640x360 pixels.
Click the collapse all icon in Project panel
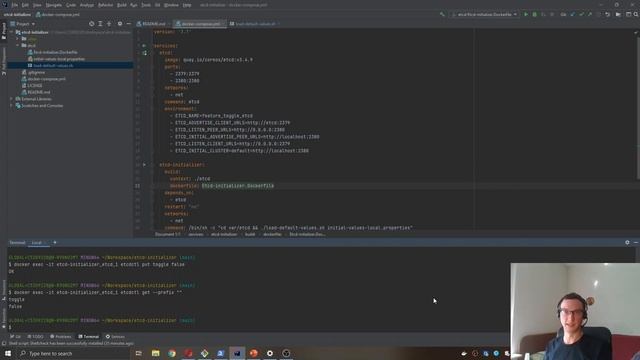pyautogui.click(x=109, y=24)
